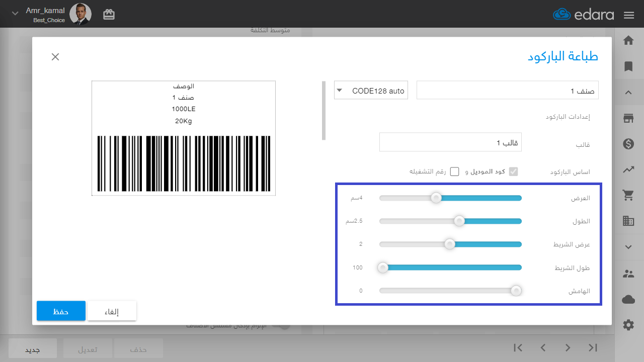The image size is (644, 362).
Task: Go to the previous record arrow
Action: (x=543, y=347)
